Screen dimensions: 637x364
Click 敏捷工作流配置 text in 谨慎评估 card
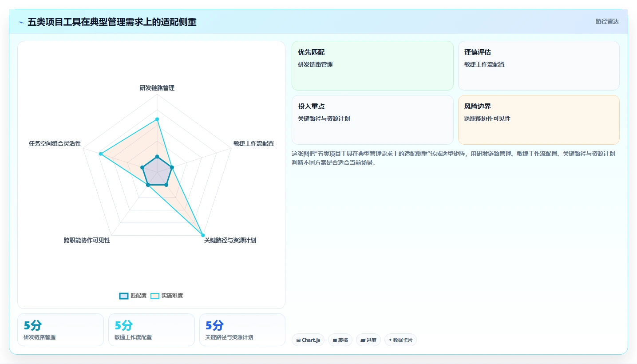484,64
